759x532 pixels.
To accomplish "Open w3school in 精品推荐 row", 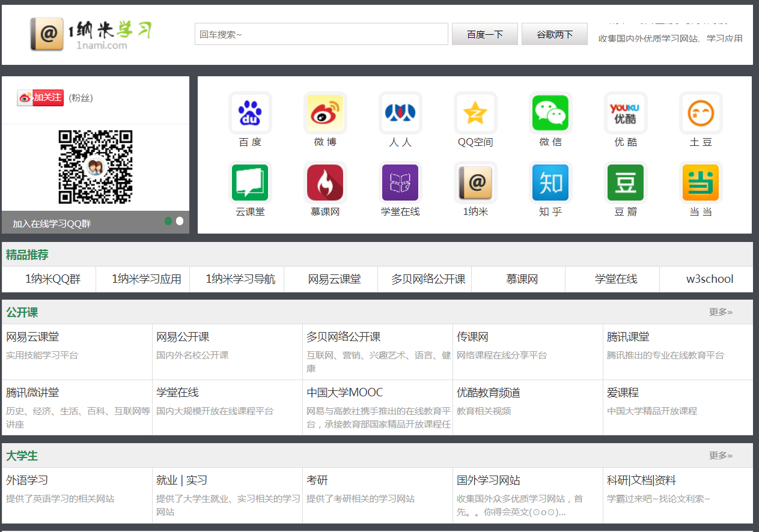I will (x=710, y=279).
